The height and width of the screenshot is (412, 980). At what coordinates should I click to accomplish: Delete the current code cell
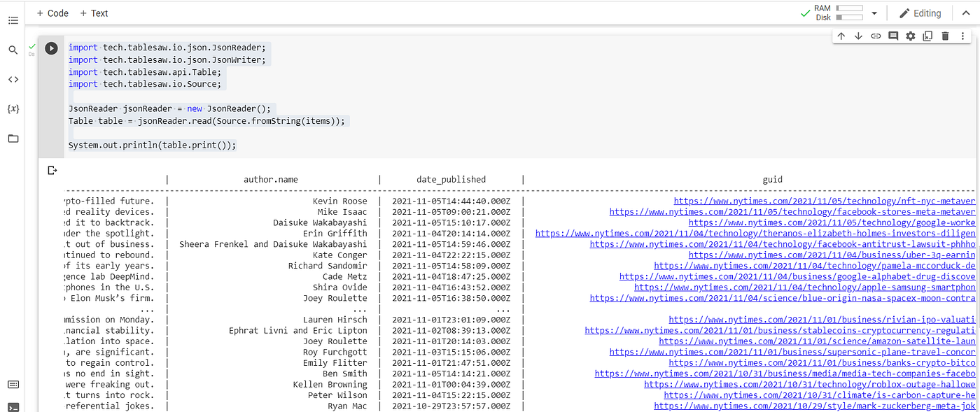[x=945, y=35]
